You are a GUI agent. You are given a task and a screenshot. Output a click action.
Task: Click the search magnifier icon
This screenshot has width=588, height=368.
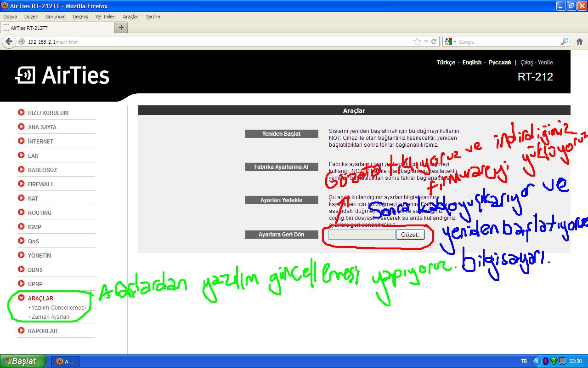(565, 41)
